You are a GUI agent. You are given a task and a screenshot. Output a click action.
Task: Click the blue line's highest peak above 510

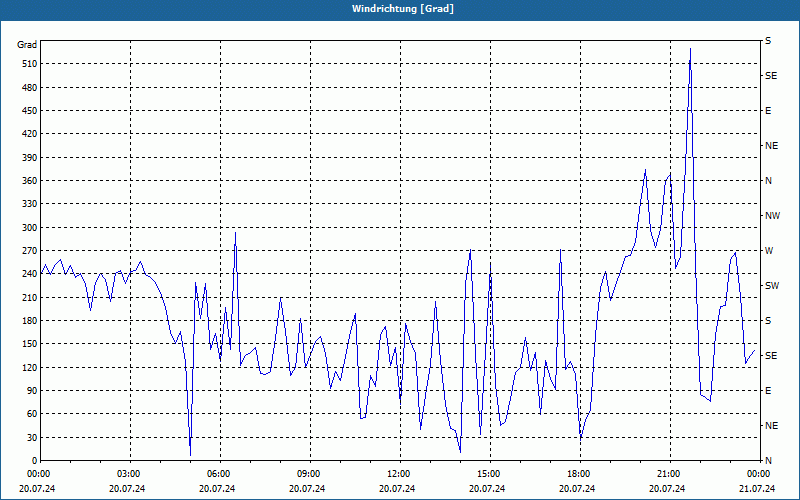pyautogui.click(x=690, y=49)
